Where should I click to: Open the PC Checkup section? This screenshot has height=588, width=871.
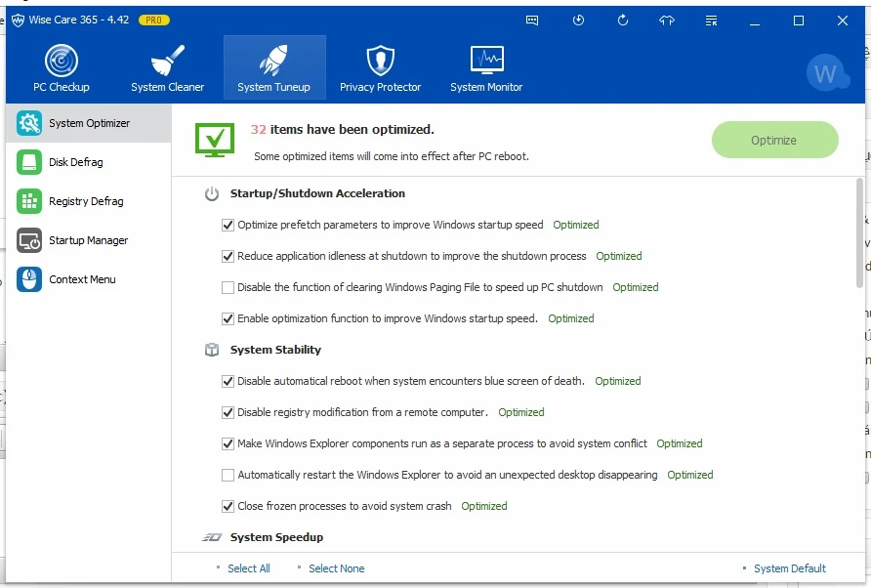pyautogui.click(x=62, y=68)
